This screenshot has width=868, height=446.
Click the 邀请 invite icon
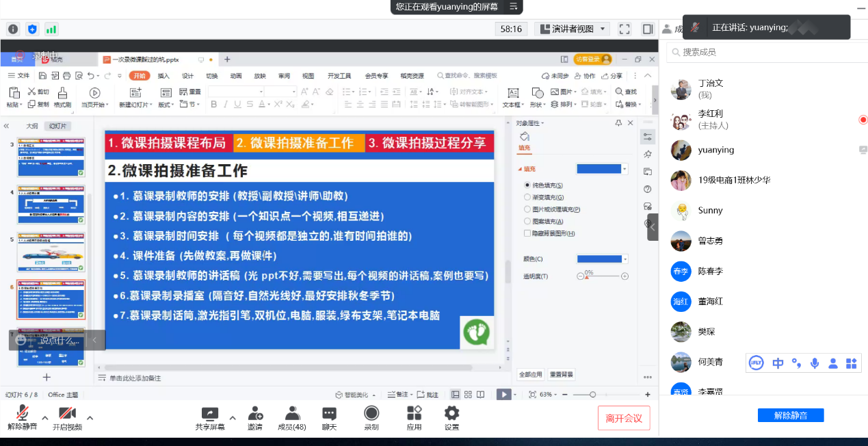pos(255,414)
